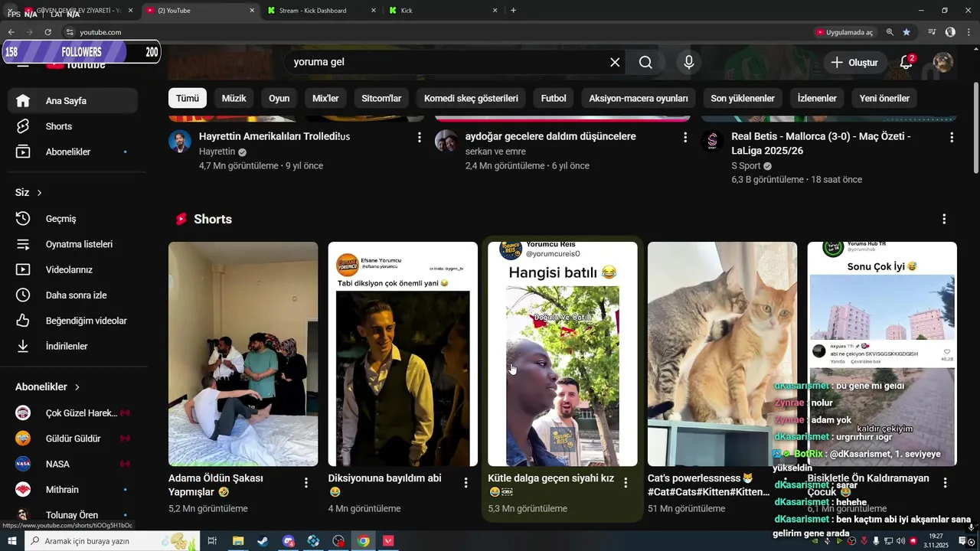Open Cat's powerlessness short thumbnail
The height and width of the screenshot is (551, 980).
point(722,354)
